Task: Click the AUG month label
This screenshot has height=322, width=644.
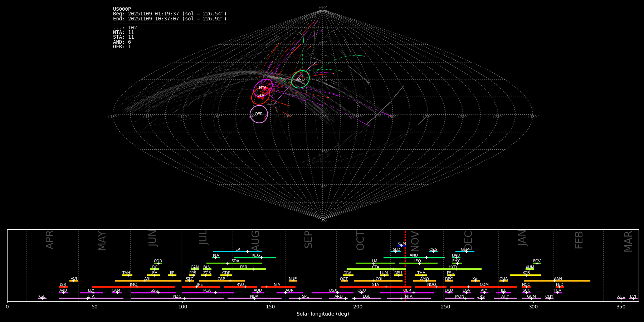Action: pyautogui.click(x=255, y=240)
